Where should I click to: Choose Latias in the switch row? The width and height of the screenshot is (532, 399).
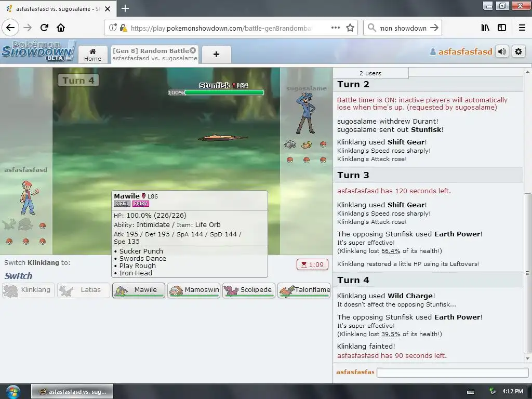(x=84, y=290)
